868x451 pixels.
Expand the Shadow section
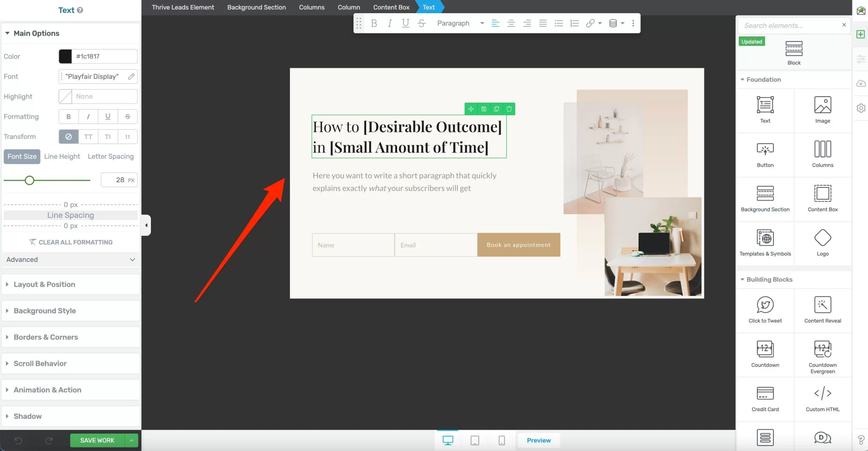click(x=71, y=416)
